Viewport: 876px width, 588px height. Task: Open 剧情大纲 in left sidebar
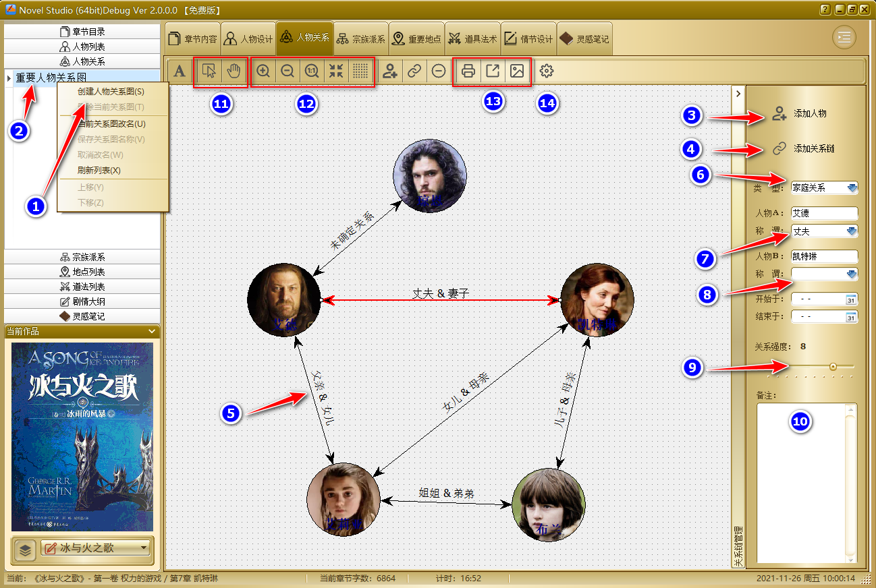coord(82,301)
